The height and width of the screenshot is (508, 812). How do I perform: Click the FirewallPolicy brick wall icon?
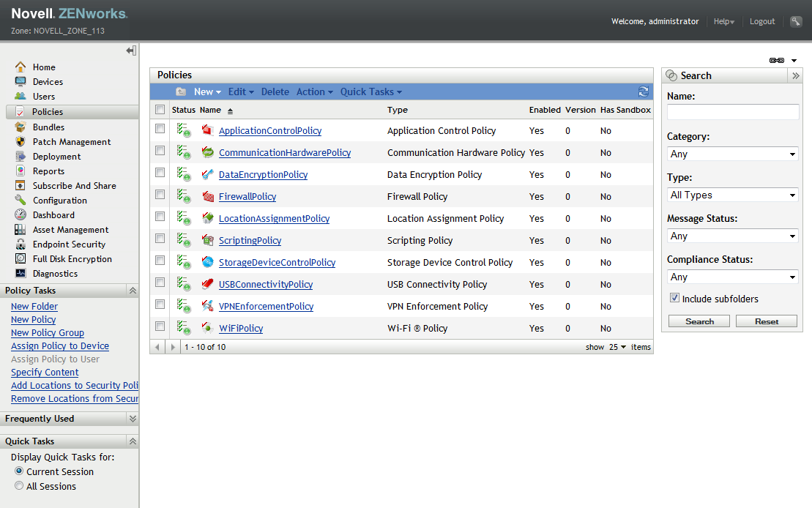[208, 197]
